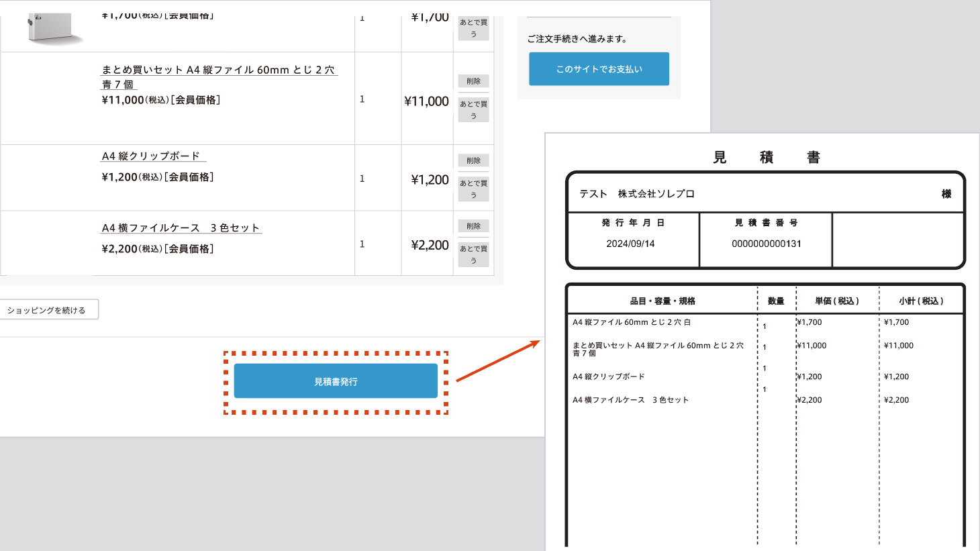Click the 見積書発行 button
This screenshot has width=980, height=551.
coord(336,381)
